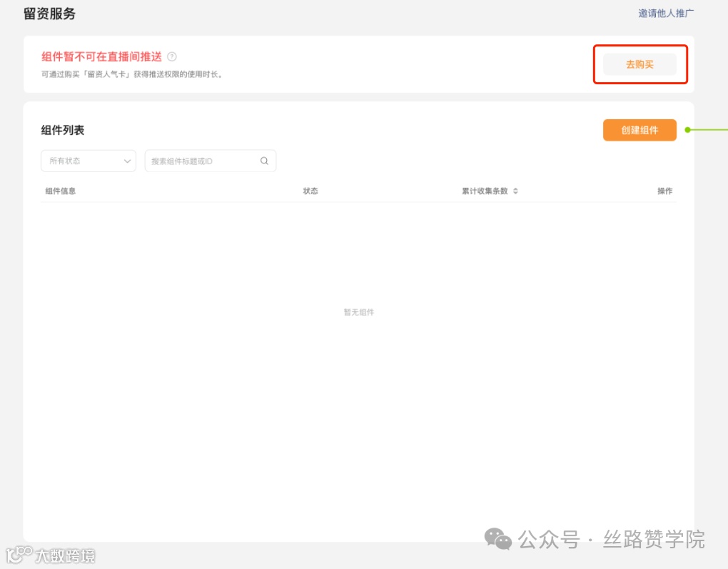The width and height of the screenshot is (728, 569).
Task: Expand the status filter to list all states
Action: coord(88,161)
